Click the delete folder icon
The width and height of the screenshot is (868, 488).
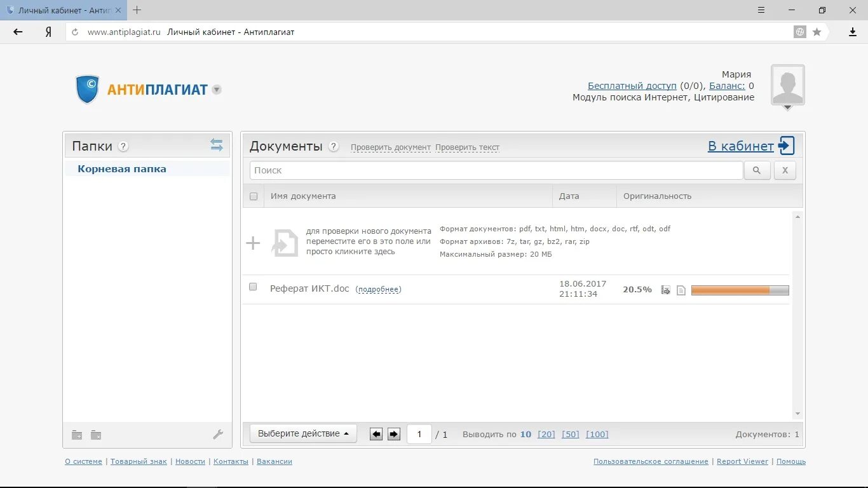(96, 435)
